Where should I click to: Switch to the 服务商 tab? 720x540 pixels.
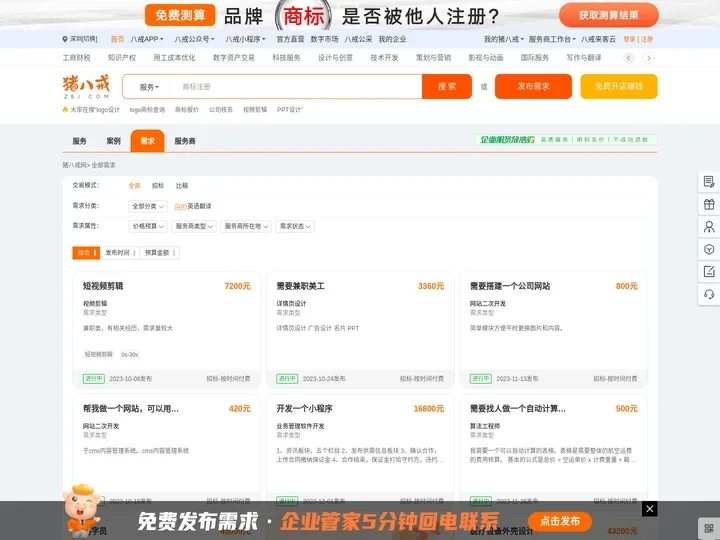pos(185,141)
